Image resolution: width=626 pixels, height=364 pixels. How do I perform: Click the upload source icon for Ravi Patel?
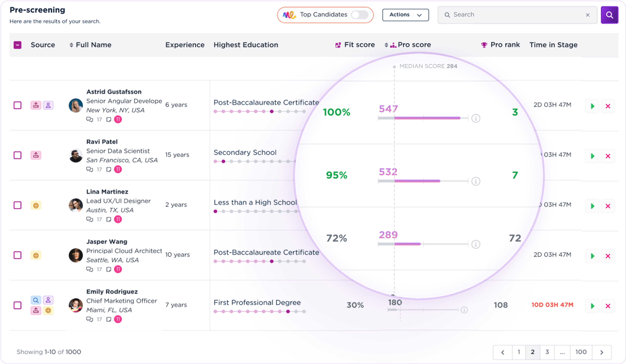pyautogui.click(x=36, y=155)
